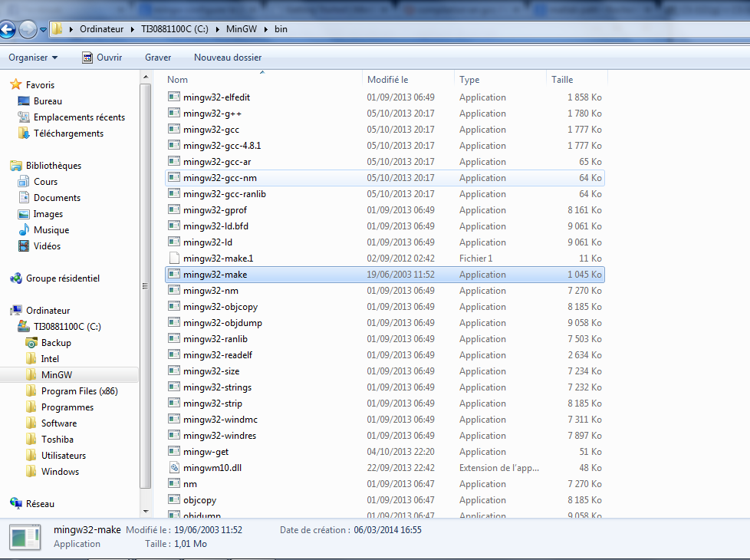Open Program Files (x86) folder
This screenshot has height=560, width=750.
coord(80,391)
